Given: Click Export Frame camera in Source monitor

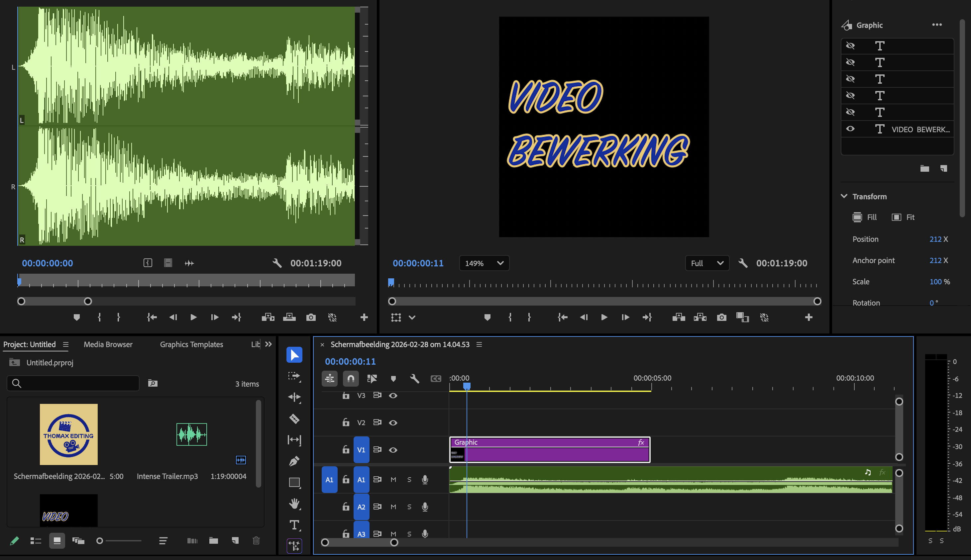Looking at the screenshot, I should tap(311, 317).
